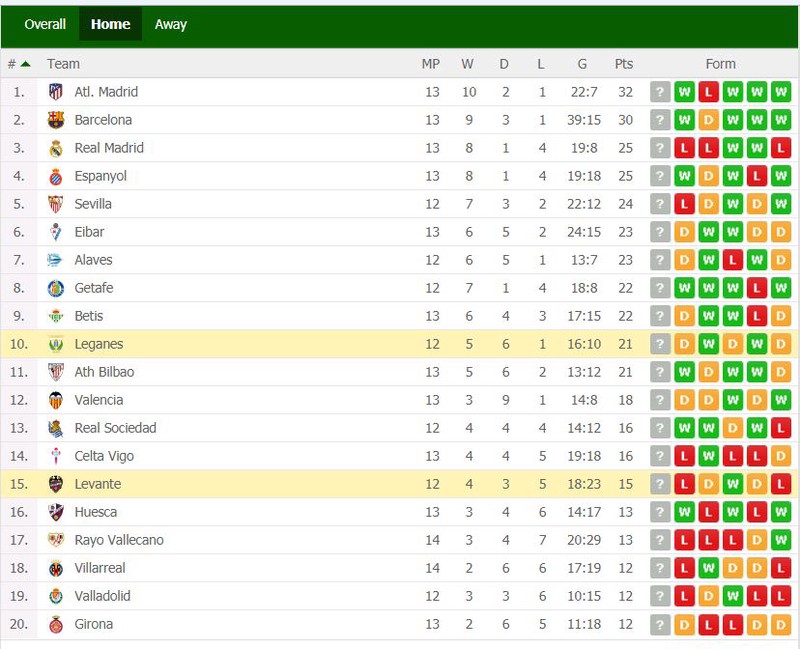This screenshot has height=649, width=800.
Task: Click the Real Madrid crest icon
Action: point(56,148)
